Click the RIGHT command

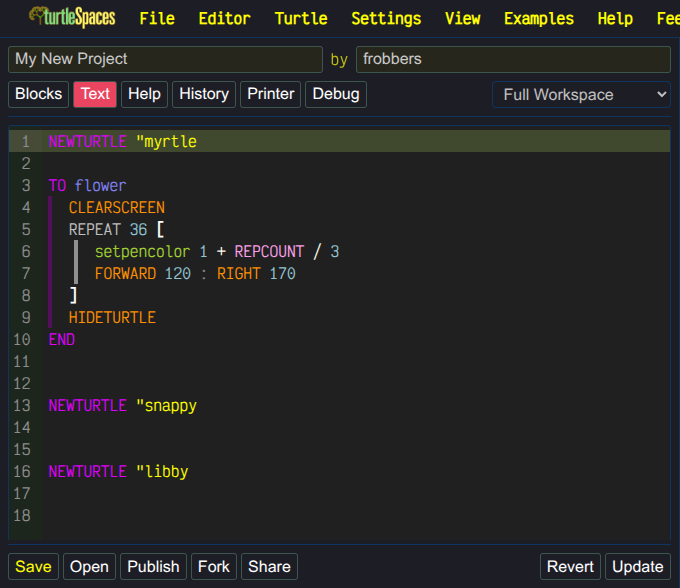[239, 274]
